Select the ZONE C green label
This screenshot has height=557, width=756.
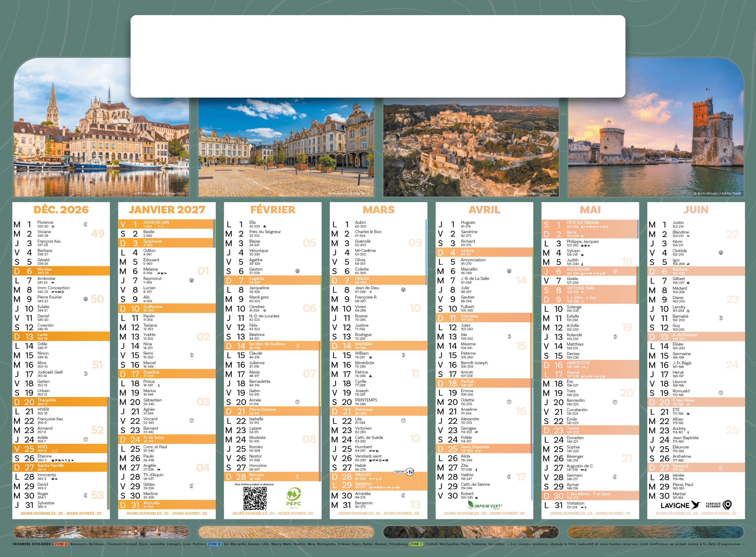pos(416,544)
